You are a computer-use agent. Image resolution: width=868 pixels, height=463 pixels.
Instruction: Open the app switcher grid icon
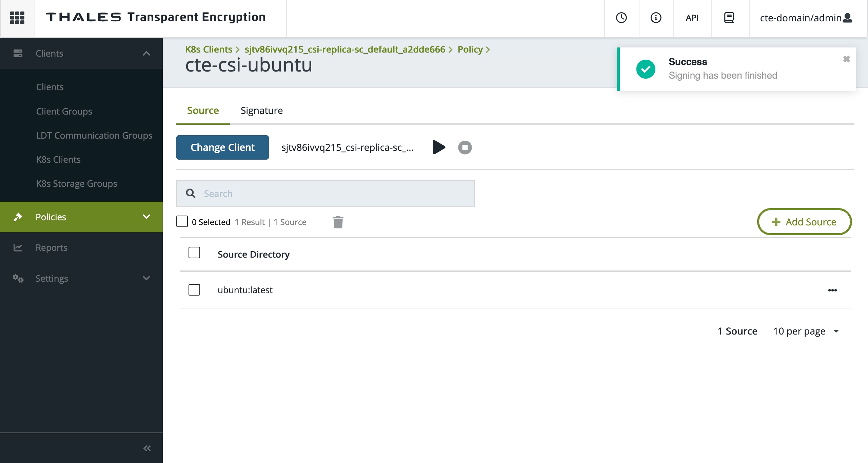coord(17,18)
